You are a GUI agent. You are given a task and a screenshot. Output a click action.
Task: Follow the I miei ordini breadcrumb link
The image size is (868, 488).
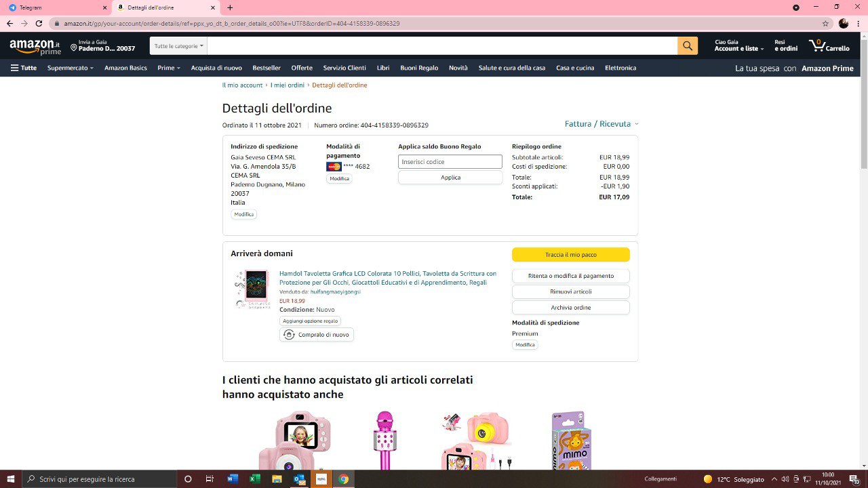point(288,85)
